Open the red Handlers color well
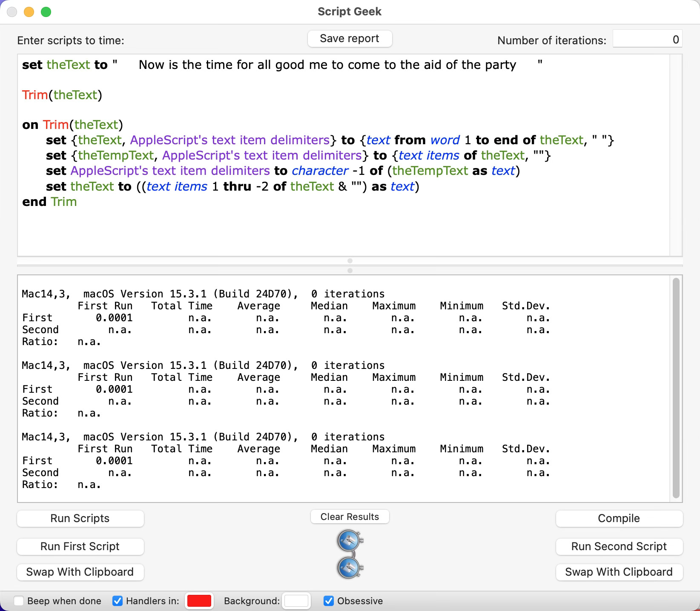Image resolution: width=700 pixels, height=611 pixels. point(199,601)
